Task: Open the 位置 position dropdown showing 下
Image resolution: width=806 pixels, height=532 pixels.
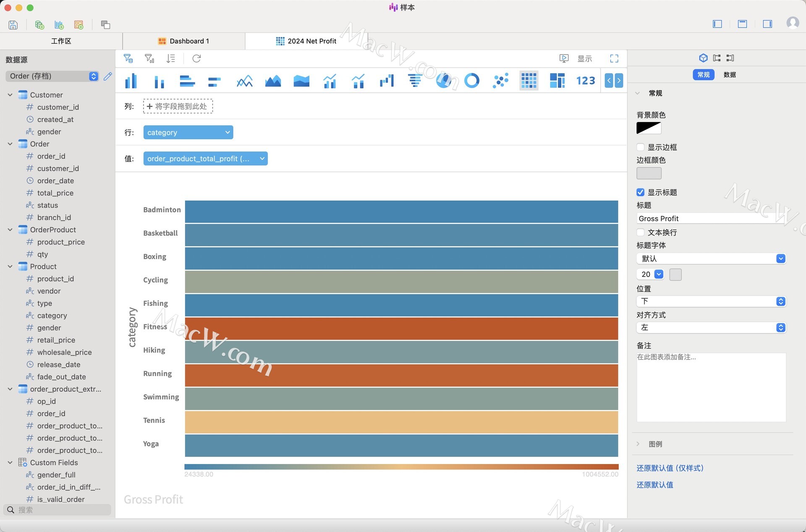Action: (711, 301)
